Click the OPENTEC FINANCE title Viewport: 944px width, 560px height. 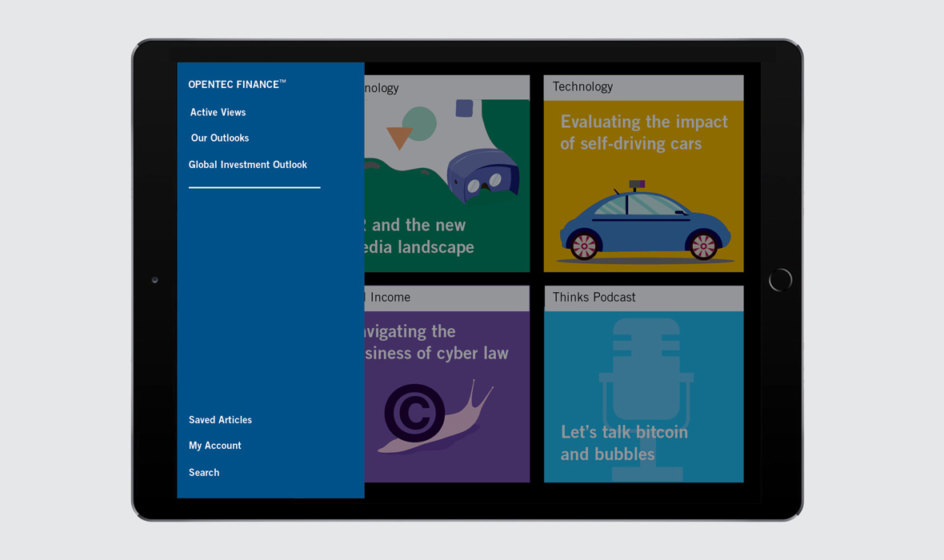pos(237,85)
